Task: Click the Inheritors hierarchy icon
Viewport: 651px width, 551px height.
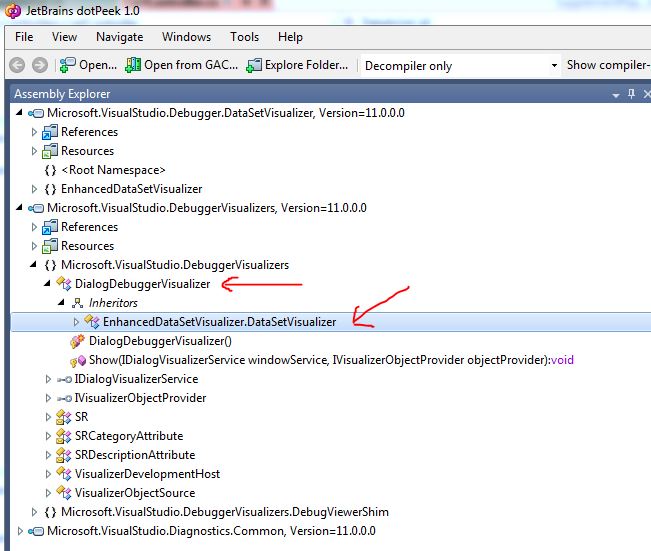Action: (x=77, y=303)
